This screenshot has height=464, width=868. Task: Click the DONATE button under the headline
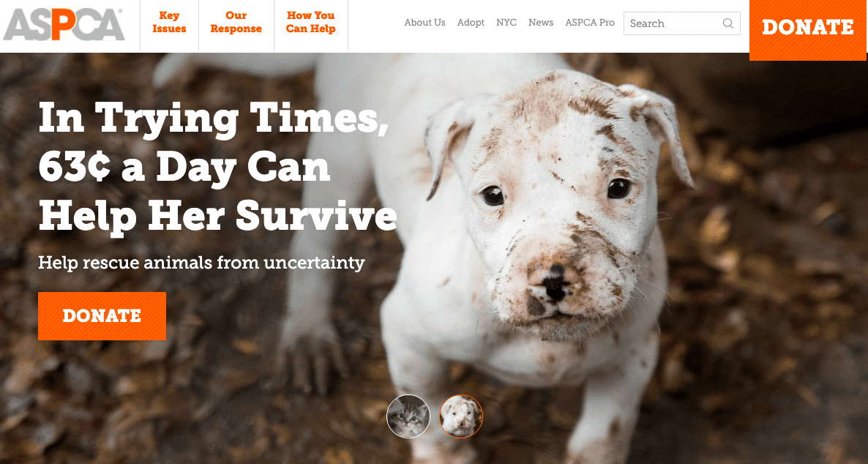pos(102,315)
